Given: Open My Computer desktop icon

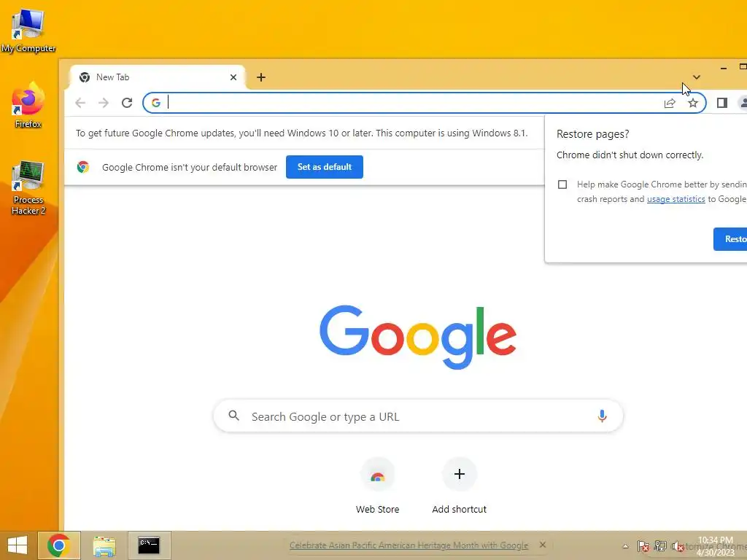Looking at the screenshot, I should coord(28,31).
